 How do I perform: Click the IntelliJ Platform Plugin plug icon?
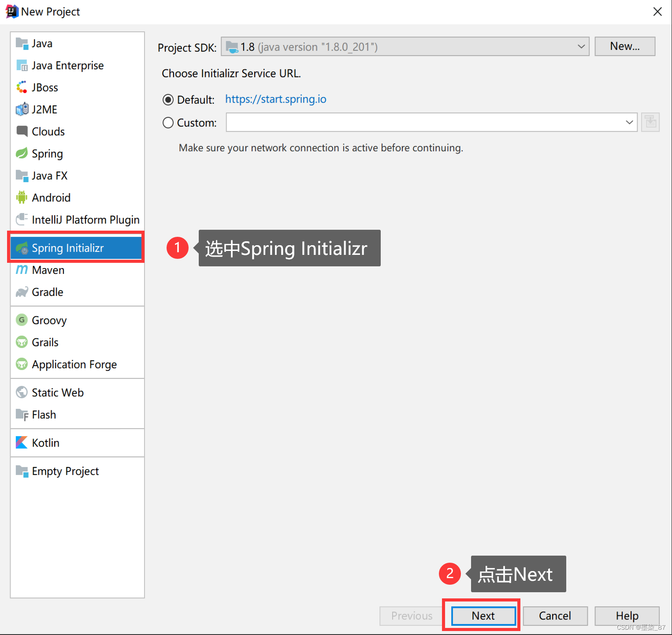point(22,220)
